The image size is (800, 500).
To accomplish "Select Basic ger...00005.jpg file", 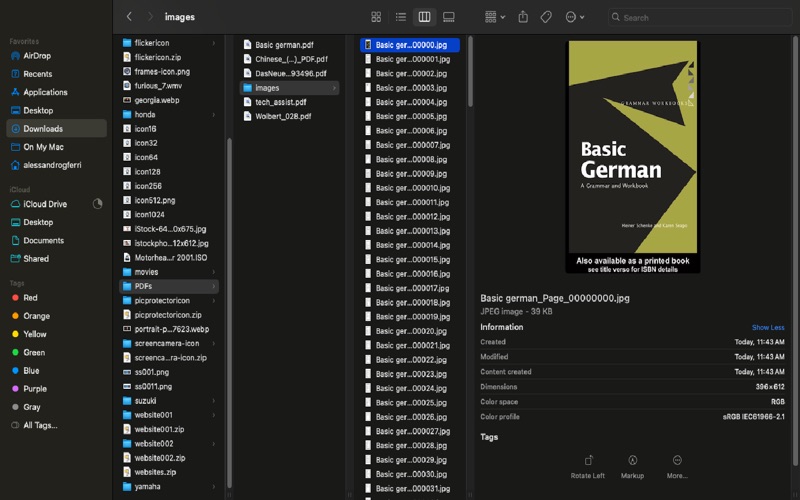I will tap(410, 116).
